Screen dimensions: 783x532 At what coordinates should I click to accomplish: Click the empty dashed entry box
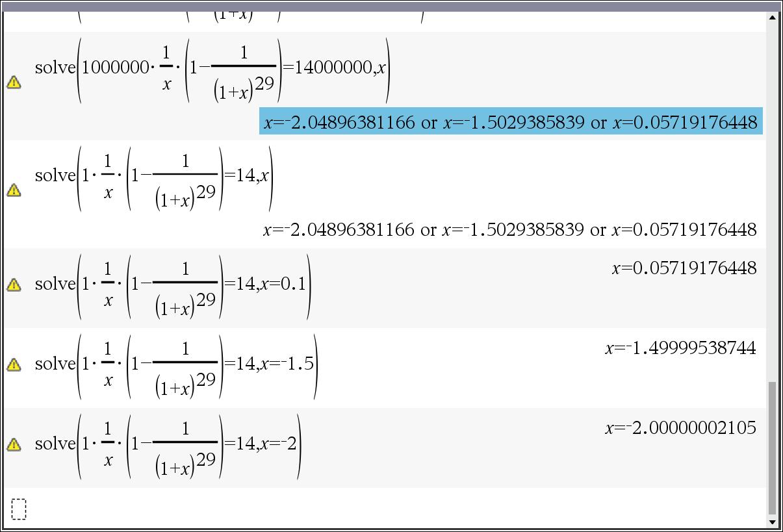(19, 509)
